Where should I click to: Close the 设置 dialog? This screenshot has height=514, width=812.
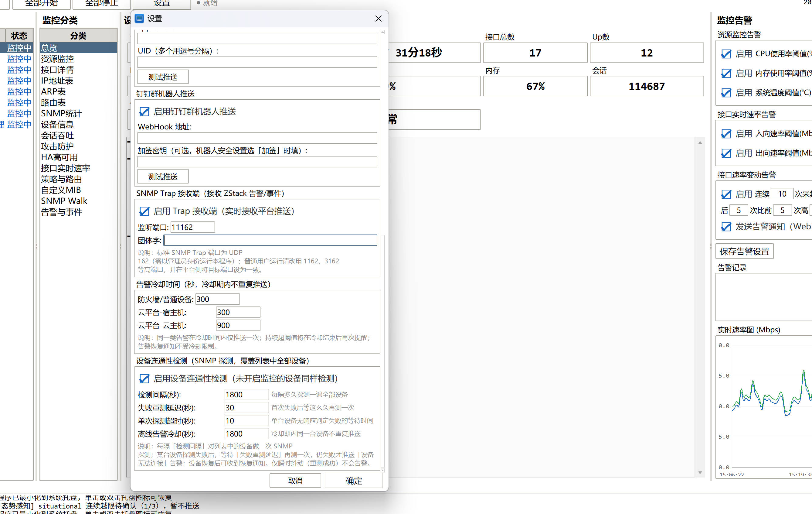pos(378,19)
